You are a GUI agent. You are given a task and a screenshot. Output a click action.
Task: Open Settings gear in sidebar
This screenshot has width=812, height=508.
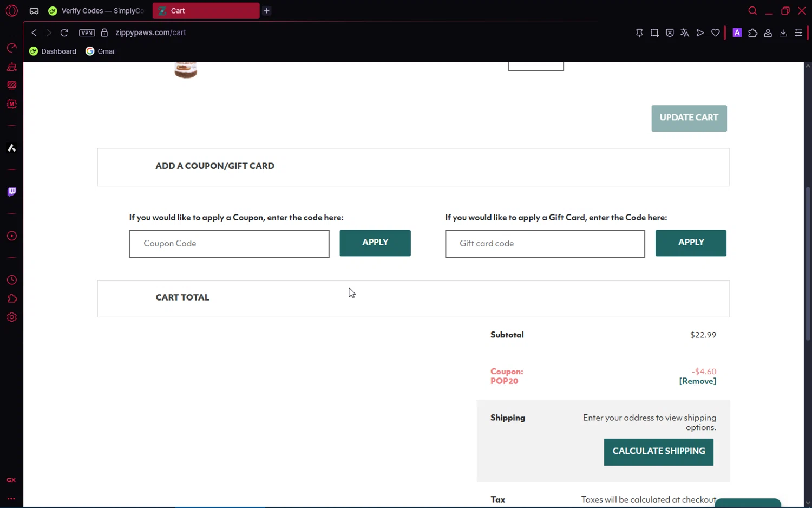pos(11,317)
